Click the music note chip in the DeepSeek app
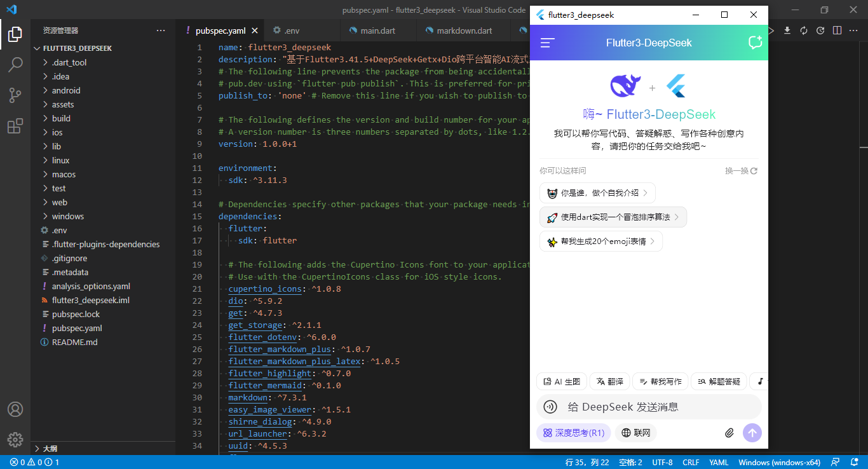 tap(760, 381)
